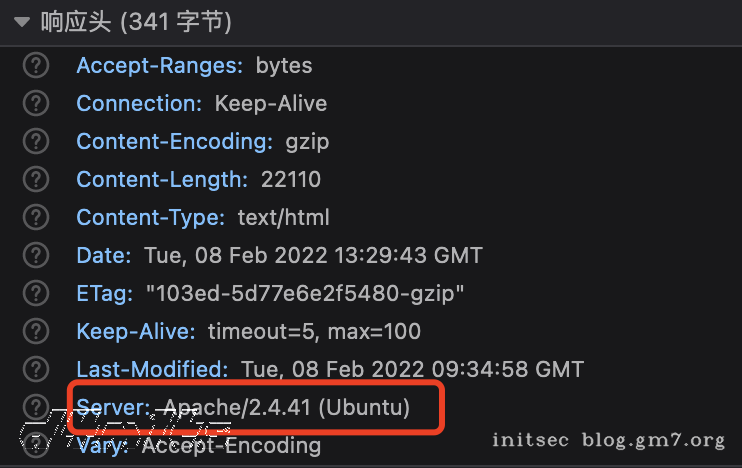Image resolution: width=742 pixels, height=468 pixels.
Task: Open help icon next to Content-Encoding
Action: [37, 142]
